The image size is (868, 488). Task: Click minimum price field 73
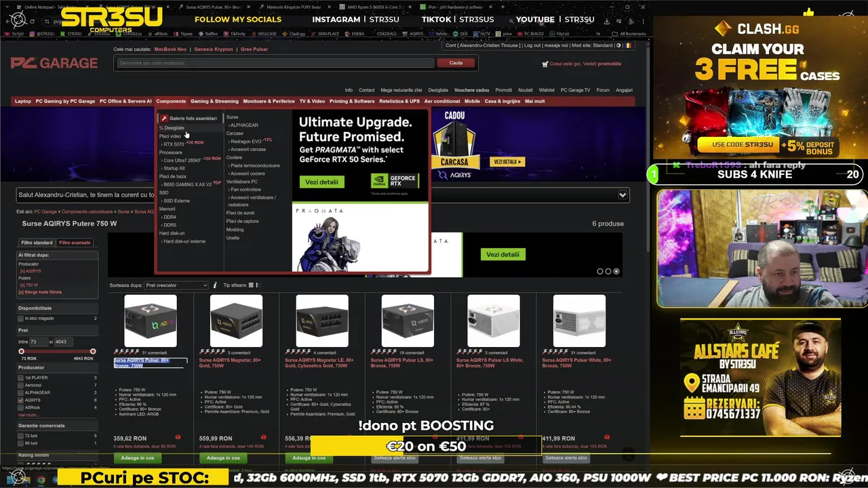click(x=37, y=342)
